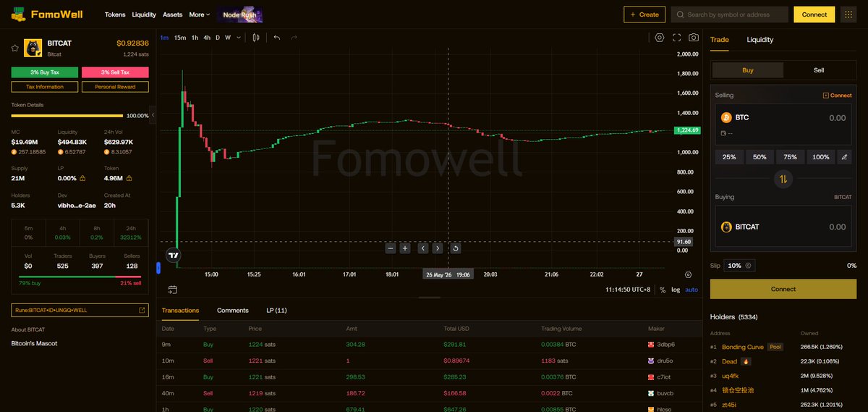The width and height of the screenshot is (868, 412).
Task: Set 1h chart interval
Action: tap(195, 38)
